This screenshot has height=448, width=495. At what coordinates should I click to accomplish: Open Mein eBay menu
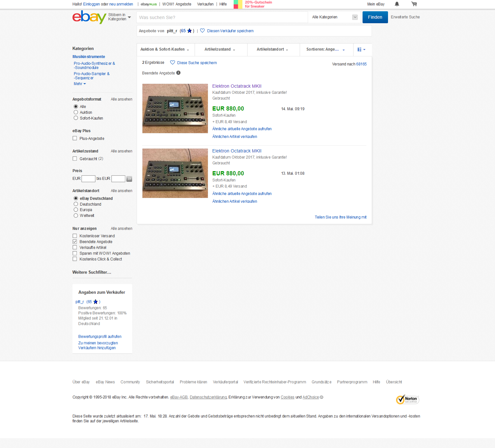pos(376,4)
